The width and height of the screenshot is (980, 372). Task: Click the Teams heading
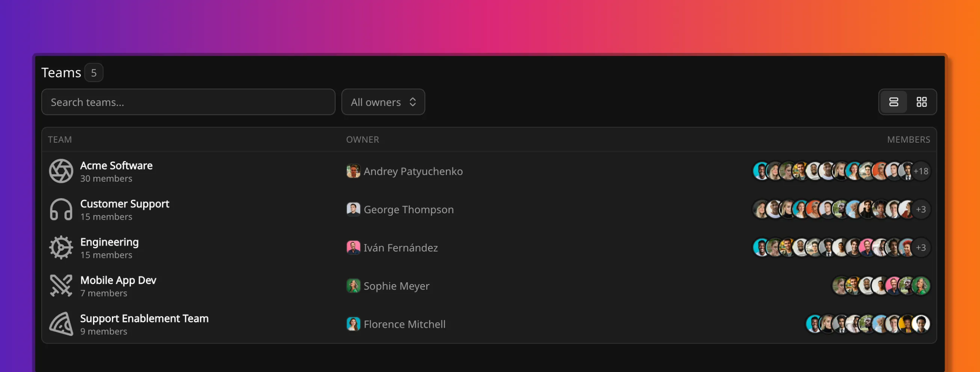click(61, 72)
